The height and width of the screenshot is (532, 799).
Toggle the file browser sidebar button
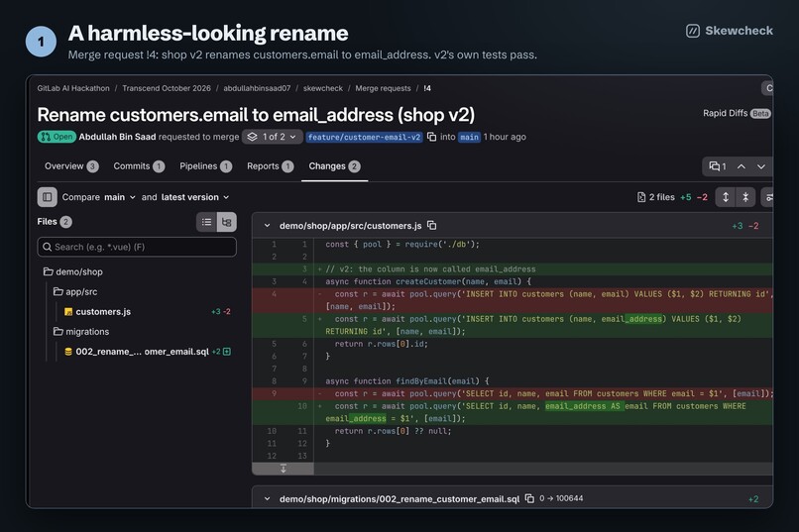pos(47,197)
